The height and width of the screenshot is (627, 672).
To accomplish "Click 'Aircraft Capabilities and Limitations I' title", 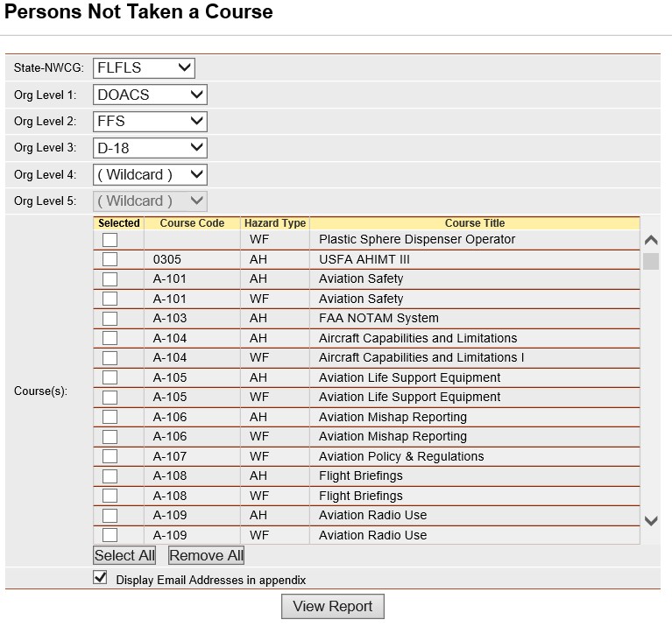I will tap(421, 357).
